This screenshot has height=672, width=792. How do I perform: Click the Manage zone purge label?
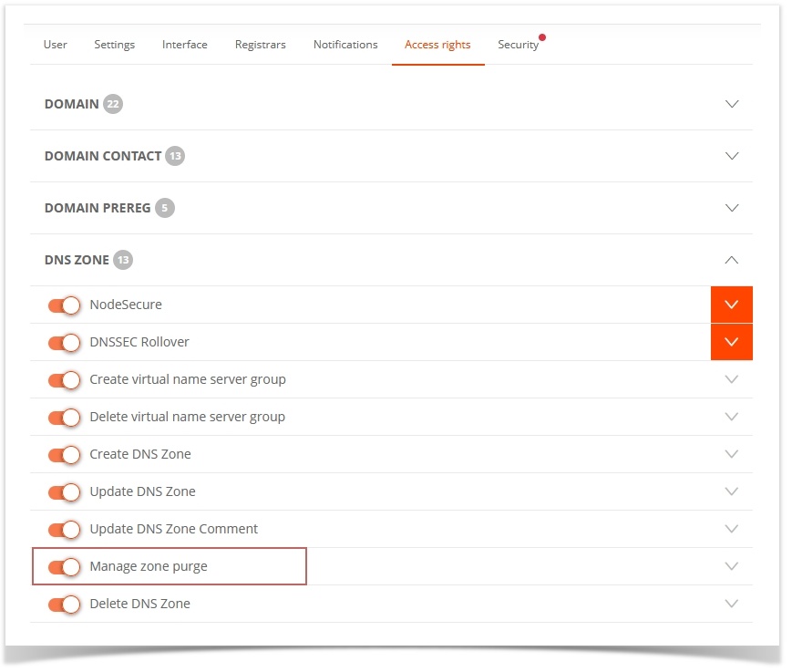(x=149, y=566)
